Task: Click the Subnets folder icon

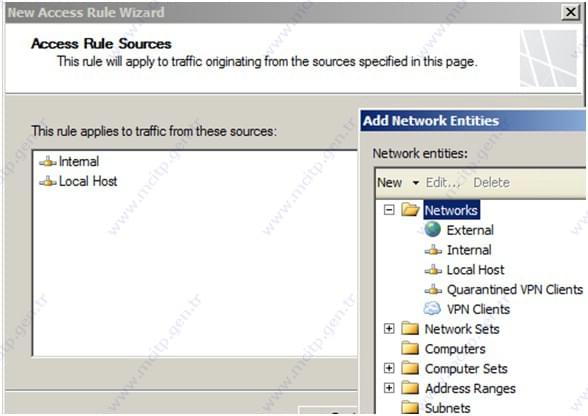Action: (410, 407)
